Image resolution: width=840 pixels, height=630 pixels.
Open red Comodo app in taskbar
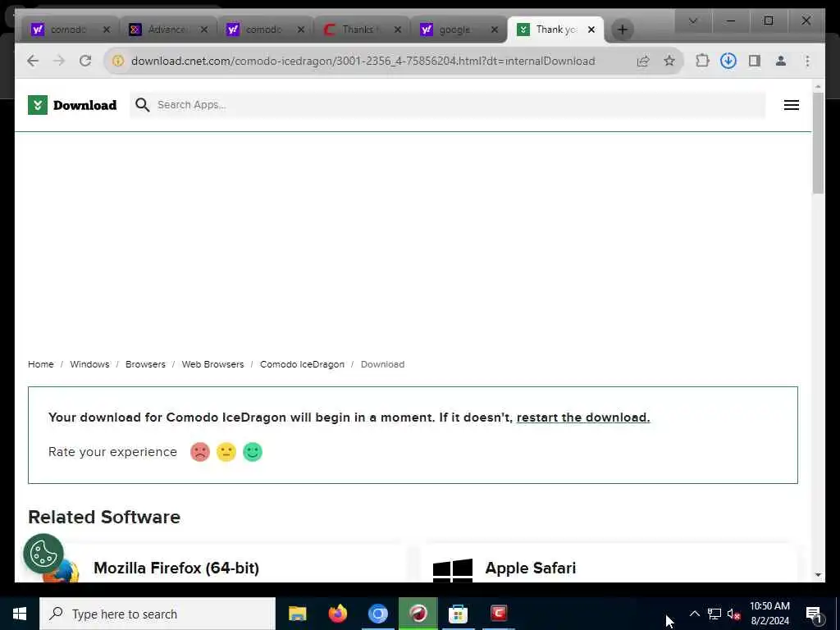[x=499, y=614]
